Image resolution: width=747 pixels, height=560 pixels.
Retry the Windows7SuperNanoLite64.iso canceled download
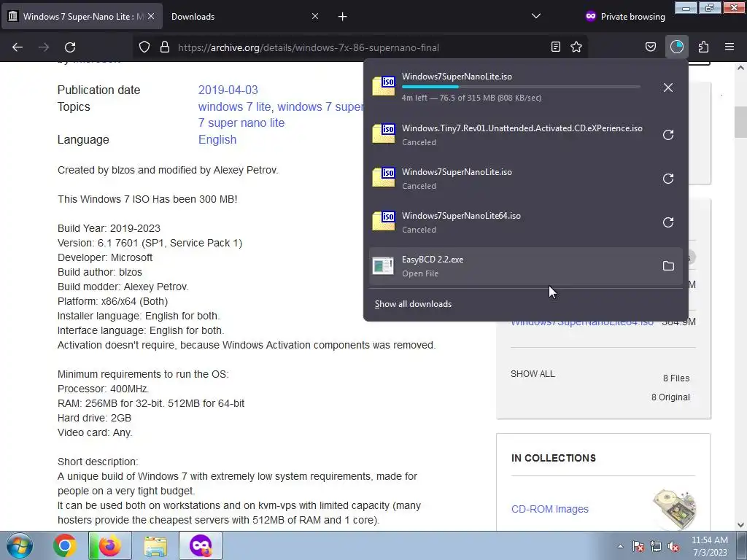[668, 222]
